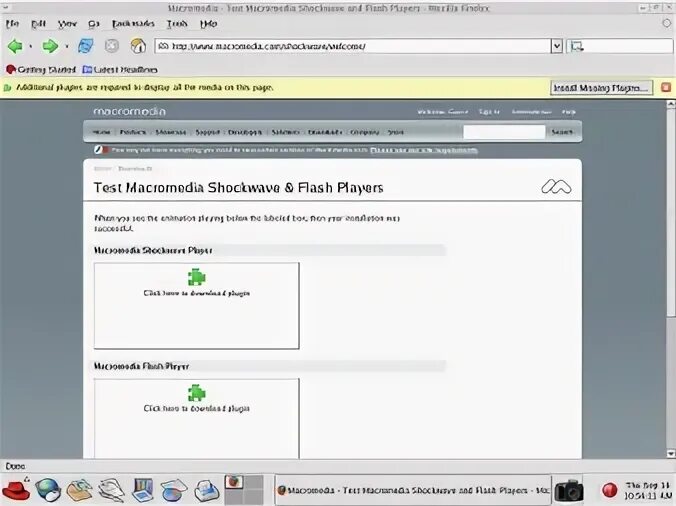
Task: Click the vertical scrollbar down arrow
Action: [x=671, y=453]
